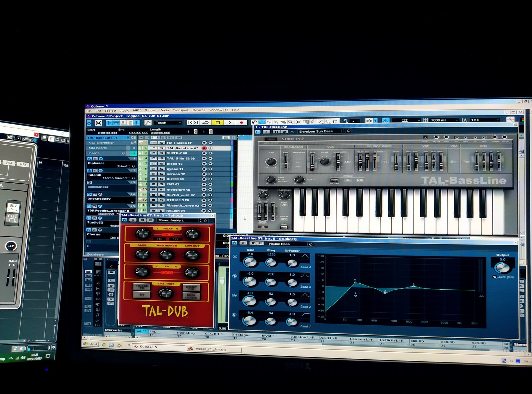532x394 pixels.
Task: Click the IN button in Tal-Dub
Action: click(142, 295)
